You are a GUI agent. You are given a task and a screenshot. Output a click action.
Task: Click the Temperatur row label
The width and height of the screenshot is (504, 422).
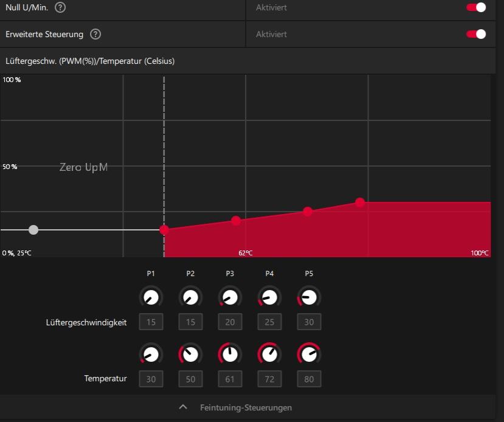[x=105, y=378]
